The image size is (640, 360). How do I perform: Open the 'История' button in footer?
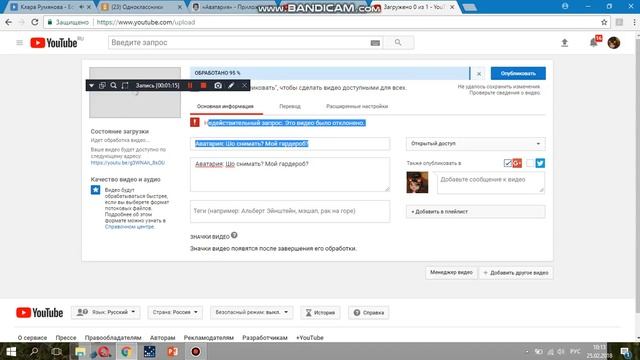click(320, 313)
